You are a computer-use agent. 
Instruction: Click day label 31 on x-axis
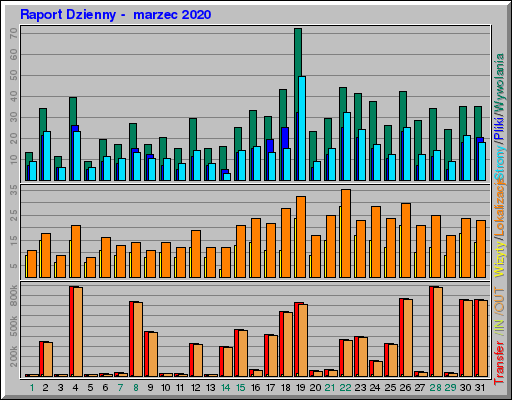[x=480, y=388]
